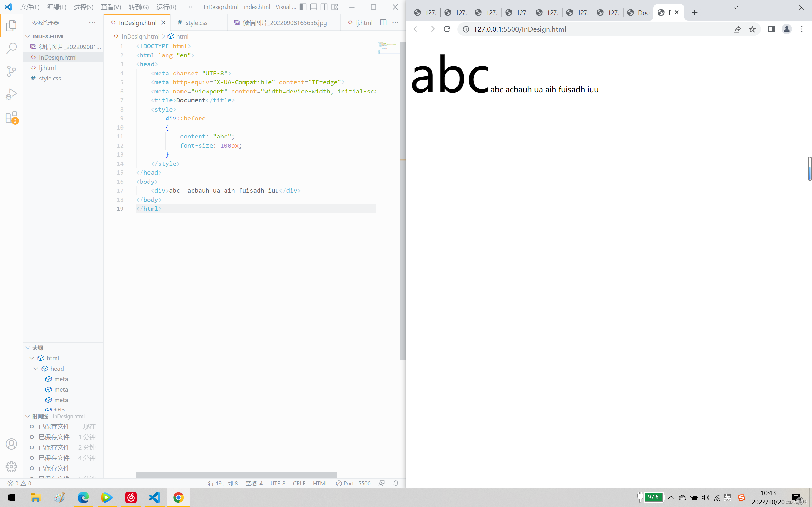Click the Manage gear icon
This screenshot has height=507, width=812.
(x=11, y=466)
